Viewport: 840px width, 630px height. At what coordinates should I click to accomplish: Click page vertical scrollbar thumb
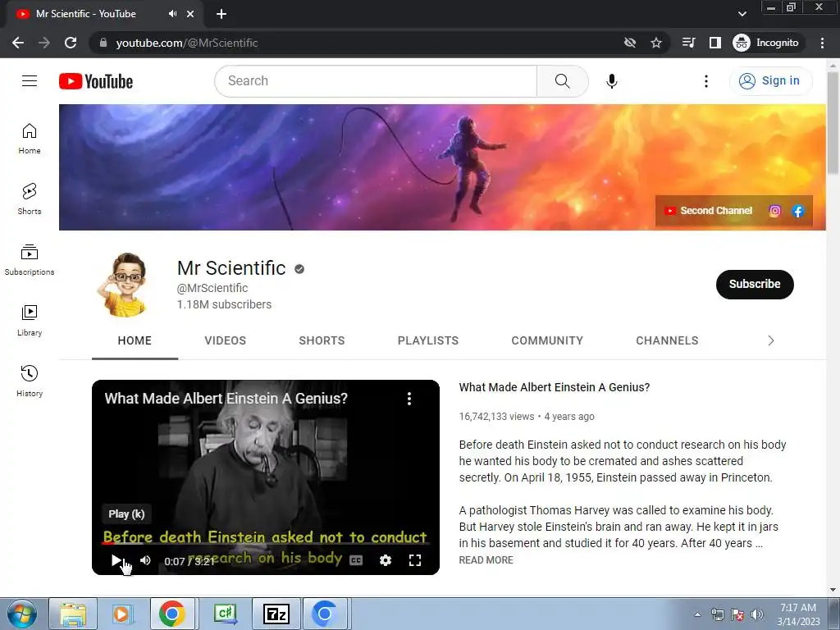(x=832, y=123)
